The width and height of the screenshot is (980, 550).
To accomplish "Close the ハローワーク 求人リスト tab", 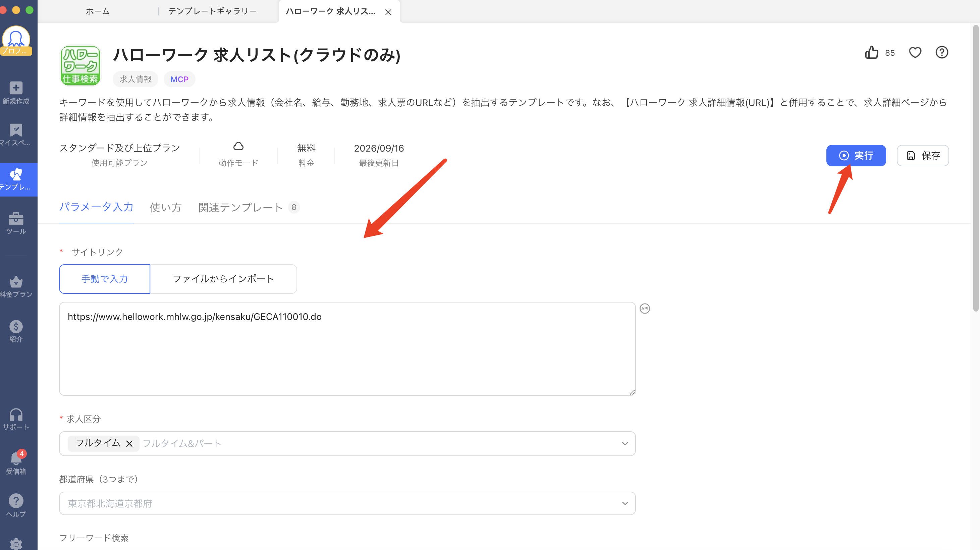I will tap(388, 12).
